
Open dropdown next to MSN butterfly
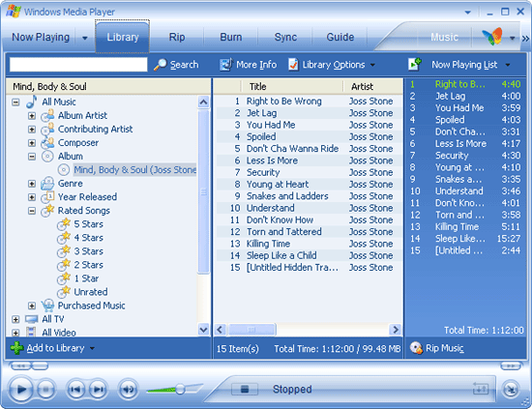[x=513, y=38]
